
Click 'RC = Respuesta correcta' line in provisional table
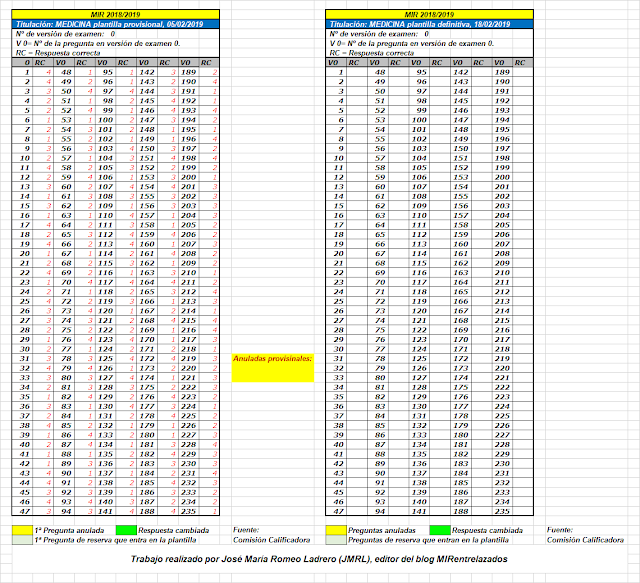click(58, 53)
